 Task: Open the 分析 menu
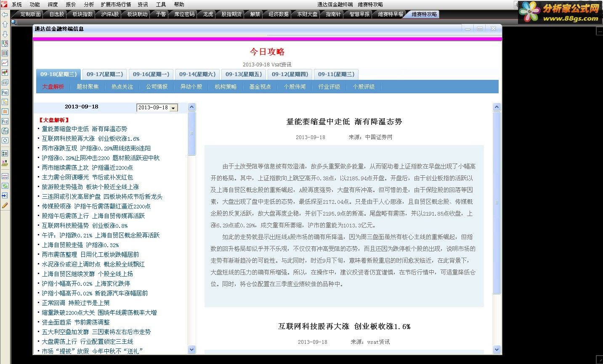pos(89,5)
